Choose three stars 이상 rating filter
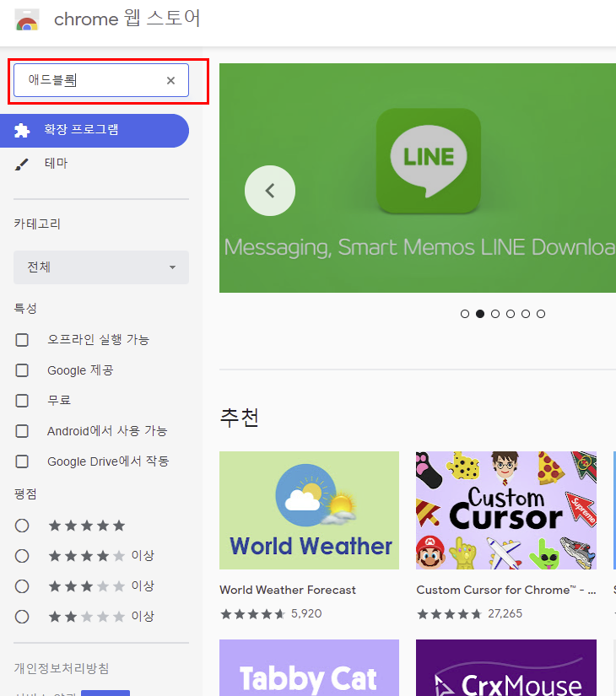The image size is (616, 696). point(22,586)
